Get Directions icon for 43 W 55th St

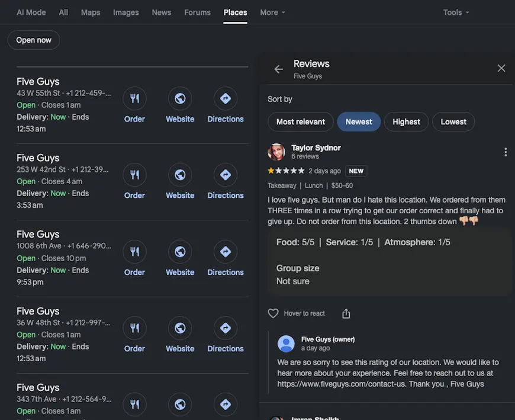tap(226, 98)
